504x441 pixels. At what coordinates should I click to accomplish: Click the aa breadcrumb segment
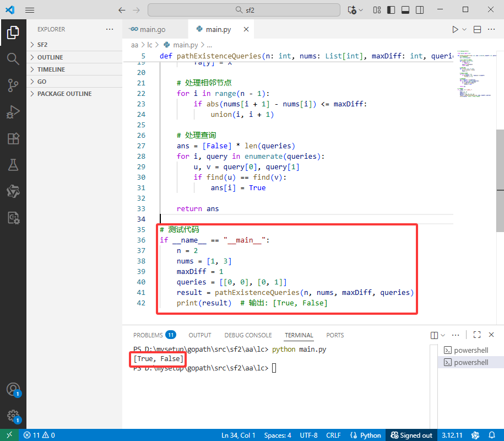coord(134,45)
